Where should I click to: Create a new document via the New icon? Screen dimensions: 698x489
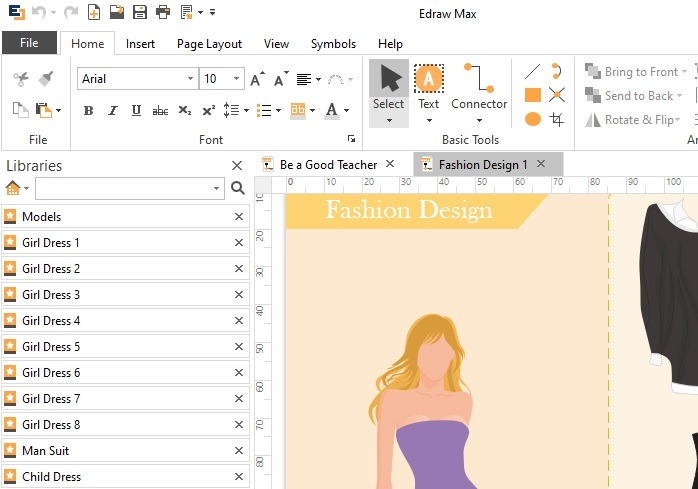[x=93, y=12]
